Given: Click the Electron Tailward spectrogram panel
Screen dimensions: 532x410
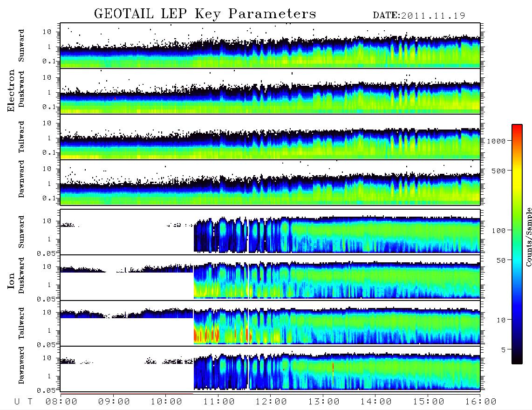Looking at the screenshot, I should coord(270,137).
